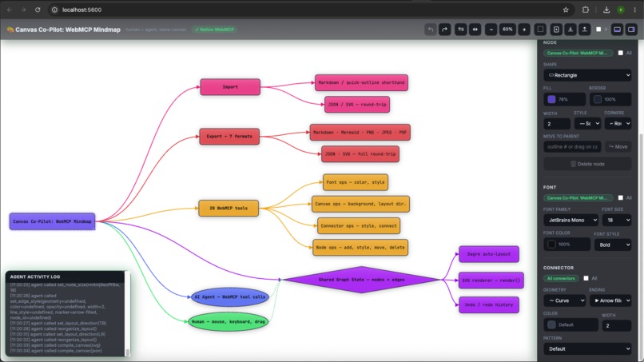This screenshot has width=644, height=362.
Task: Bookmark this page with the star icon
Action: click(x=566, y=10)
